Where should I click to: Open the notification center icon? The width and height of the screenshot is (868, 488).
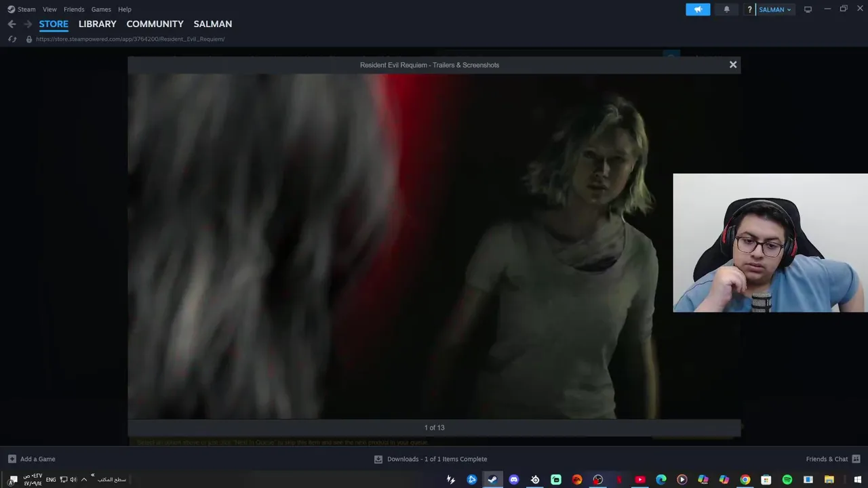[13, 480]
